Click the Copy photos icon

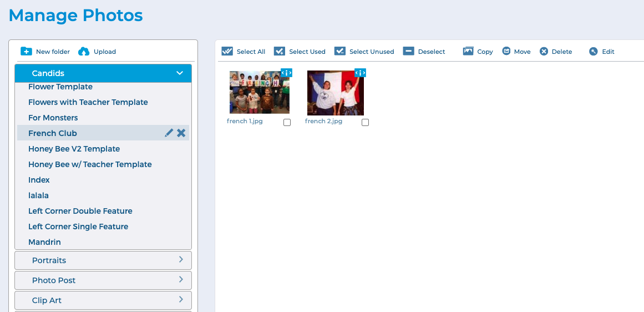pos(468,51)
